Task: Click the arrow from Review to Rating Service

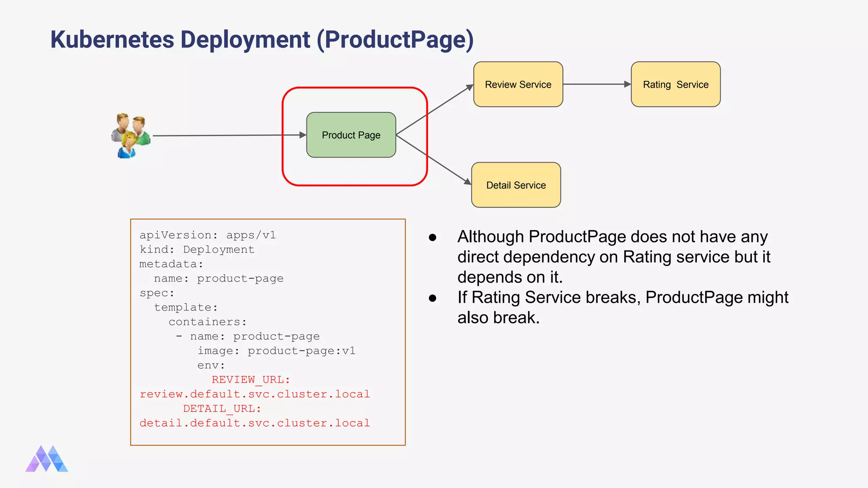Action: click(x=597, y=84)
